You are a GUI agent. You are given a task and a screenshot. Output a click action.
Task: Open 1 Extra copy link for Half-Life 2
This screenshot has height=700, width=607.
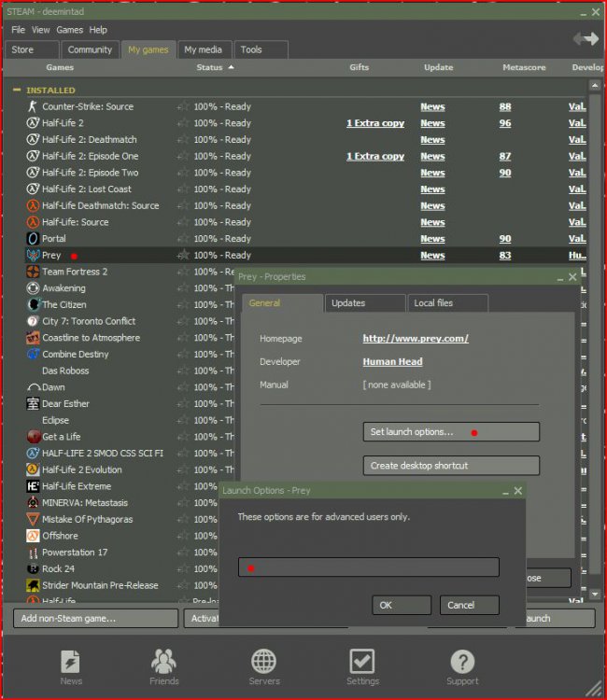(375, 123)
